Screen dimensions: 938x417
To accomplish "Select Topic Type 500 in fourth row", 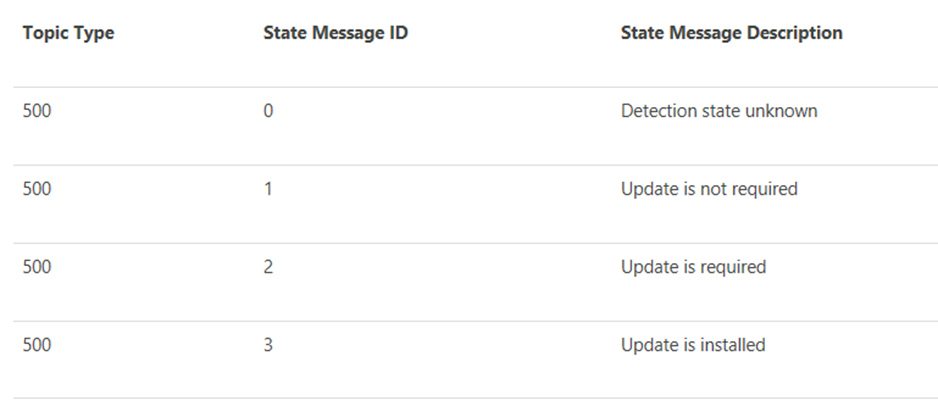I will coord(37,345).
